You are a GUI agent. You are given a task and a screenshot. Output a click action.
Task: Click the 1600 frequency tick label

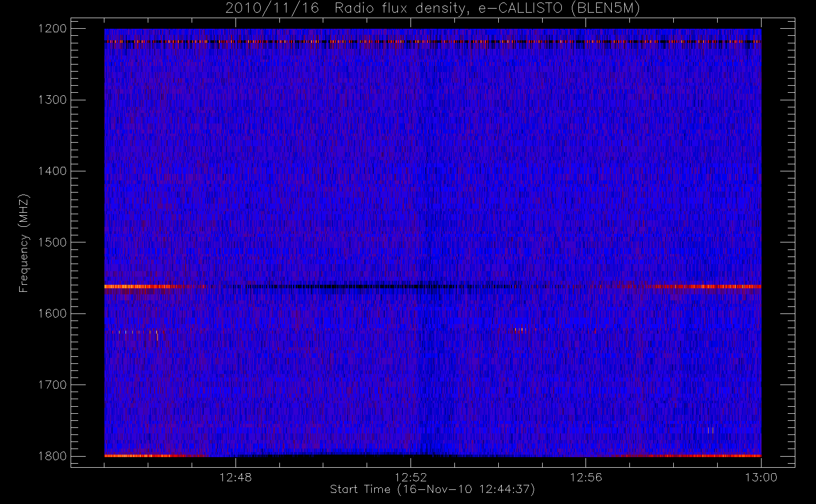click(x=52, y=313)
